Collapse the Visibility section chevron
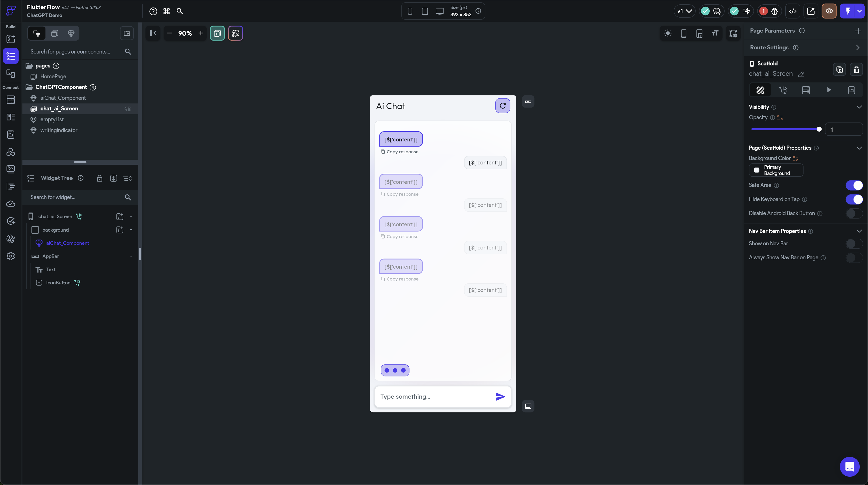Viewport: 868px width, 485px height. (859, 107)
